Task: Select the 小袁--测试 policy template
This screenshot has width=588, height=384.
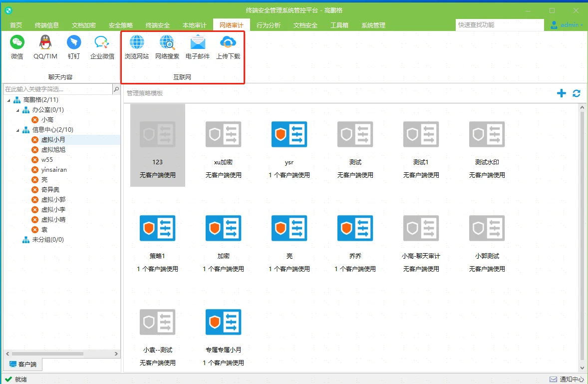Action: point(158,333)
